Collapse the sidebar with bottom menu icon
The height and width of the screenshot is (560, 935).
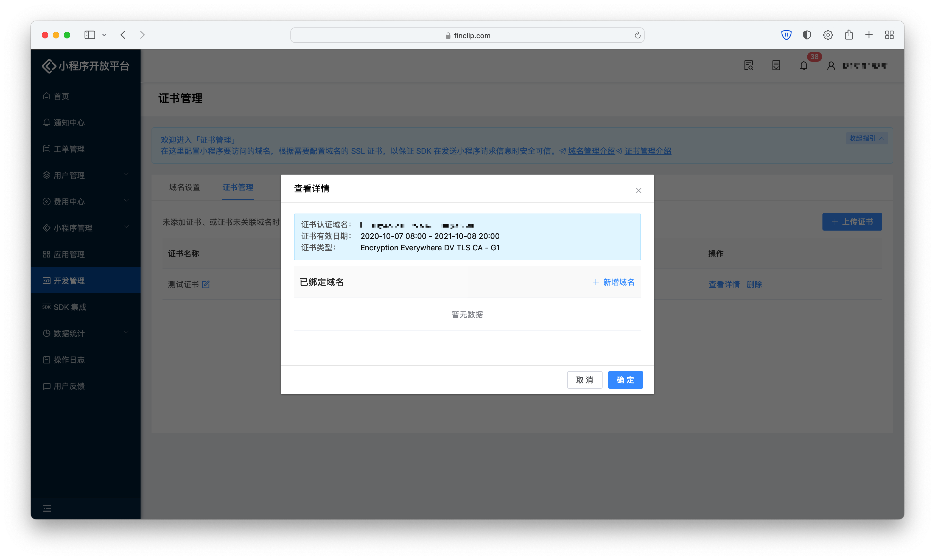pos(47,508)
